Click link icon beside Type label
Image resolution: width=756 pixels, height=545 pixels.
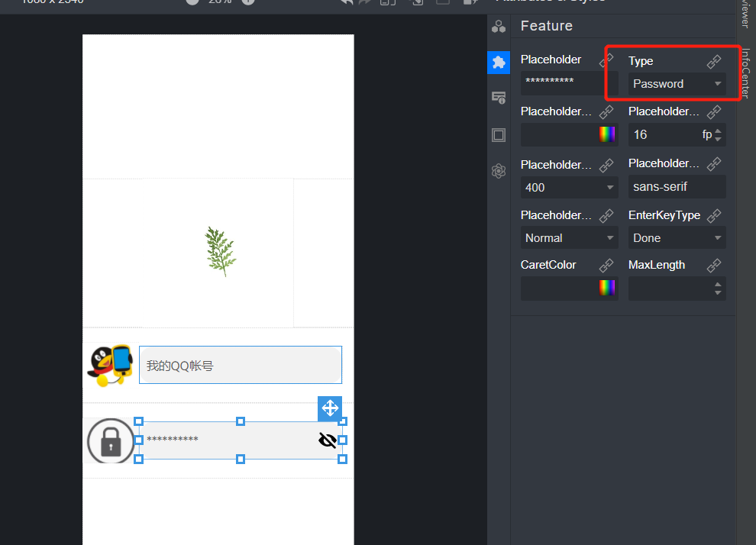[x=714, y=61]
